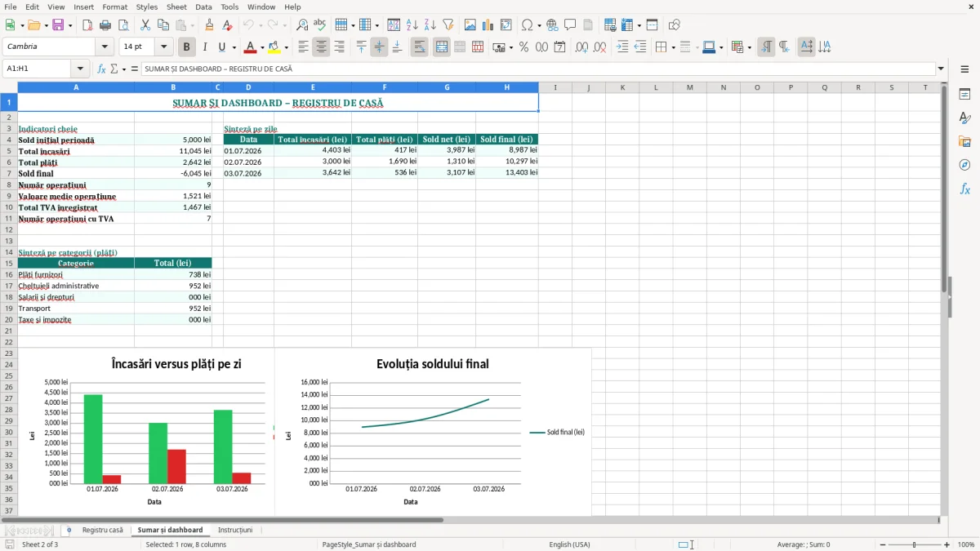The height and width of the screenshot is (551, 980).
Task: Format cell as date
Action: pos(559,47)
